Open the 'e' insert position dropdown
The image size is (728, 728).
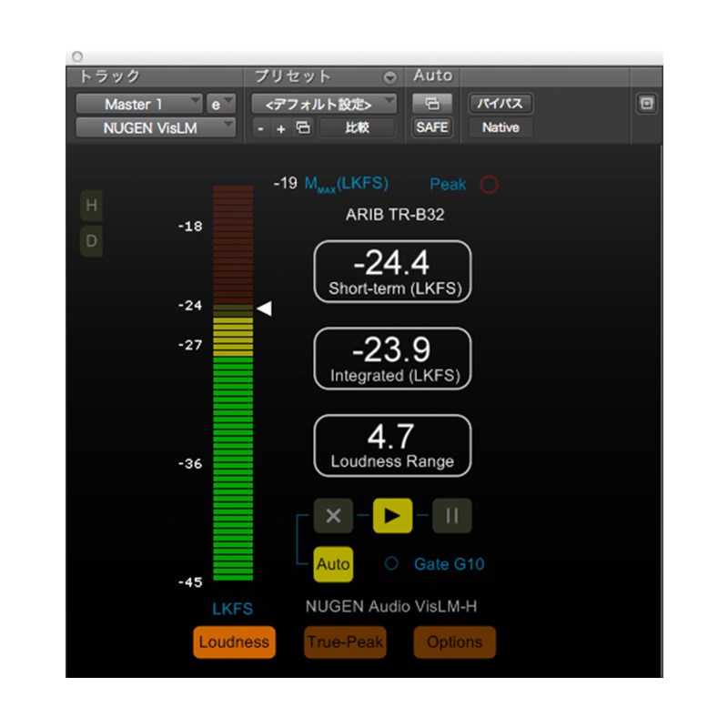pyautogui.click(x=221, y=104)
